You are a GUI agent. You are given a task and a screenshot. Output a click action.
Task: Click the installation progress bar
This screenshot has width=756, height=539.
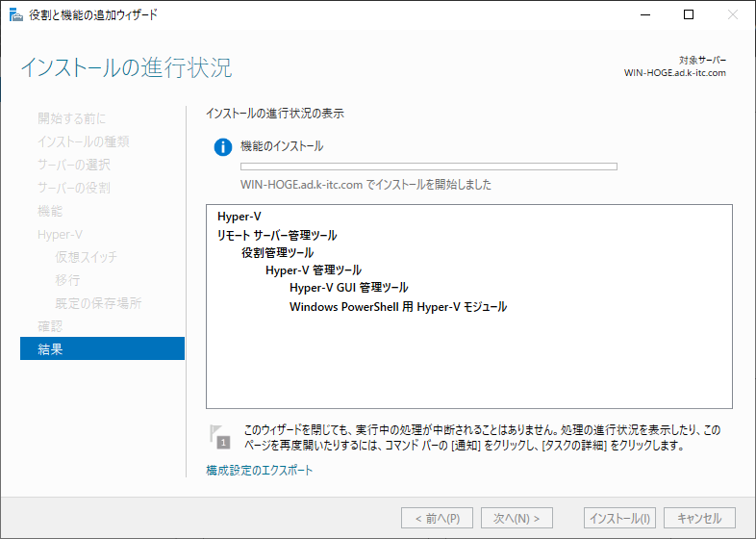click(429, 167)
